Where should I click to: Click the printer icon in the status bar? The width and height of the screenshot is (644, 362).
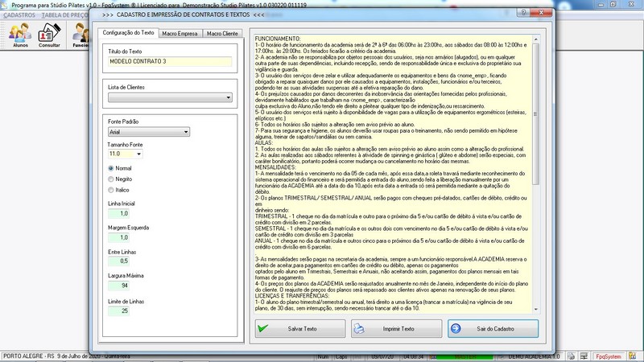(571, 356)
